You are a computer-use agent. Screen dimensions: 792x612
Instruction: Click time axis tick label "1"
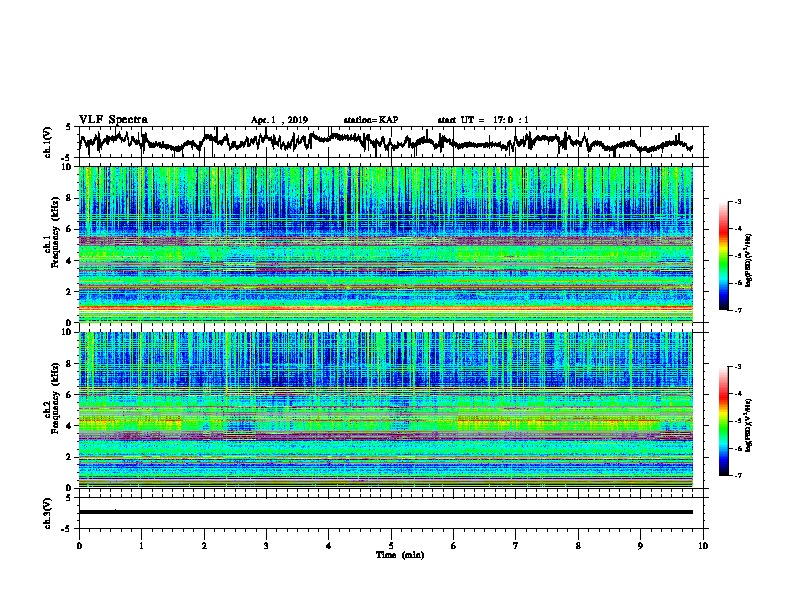point(141,546)
